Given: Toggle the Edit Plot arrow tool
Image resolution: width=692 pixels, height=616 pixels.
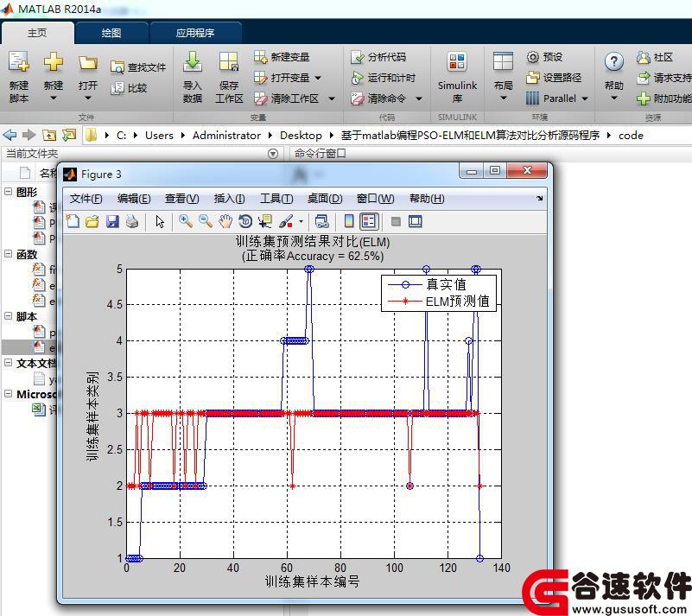Looking at the screenshot, I should click(160, 221).
